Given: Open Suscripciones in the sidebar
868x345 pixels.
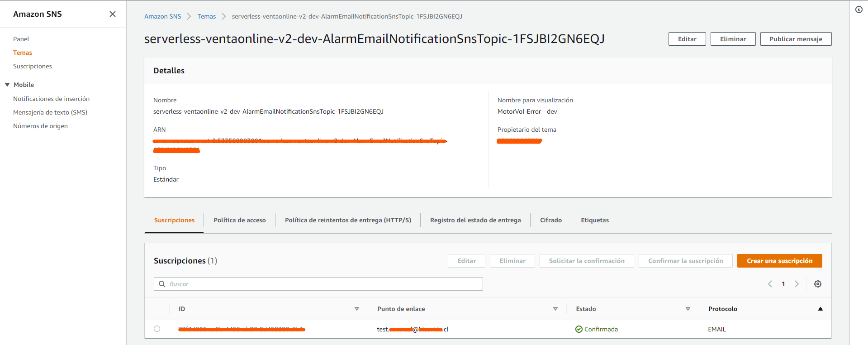Looking at the screenshot, I should [33, 66].
